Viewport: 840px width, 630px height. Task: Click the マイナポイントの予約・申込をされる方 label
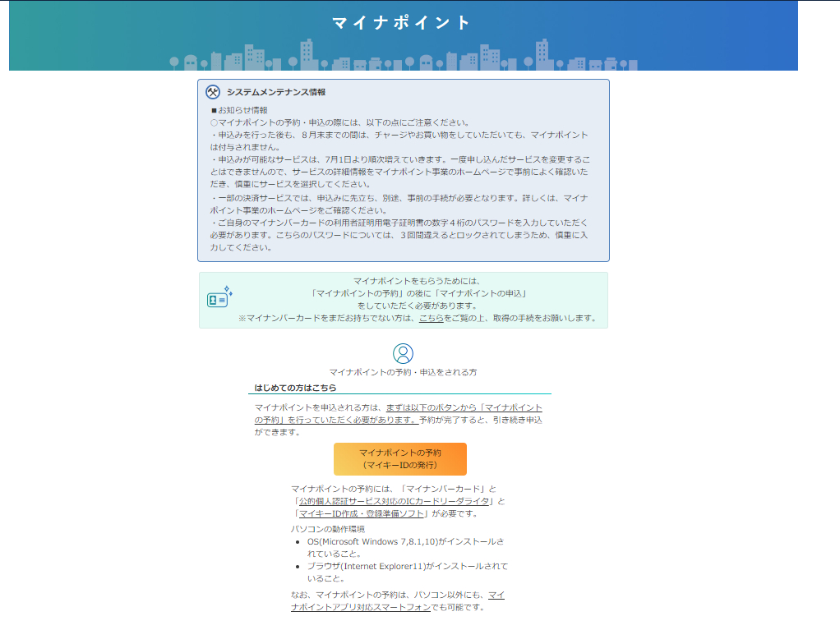click(403, 372)
